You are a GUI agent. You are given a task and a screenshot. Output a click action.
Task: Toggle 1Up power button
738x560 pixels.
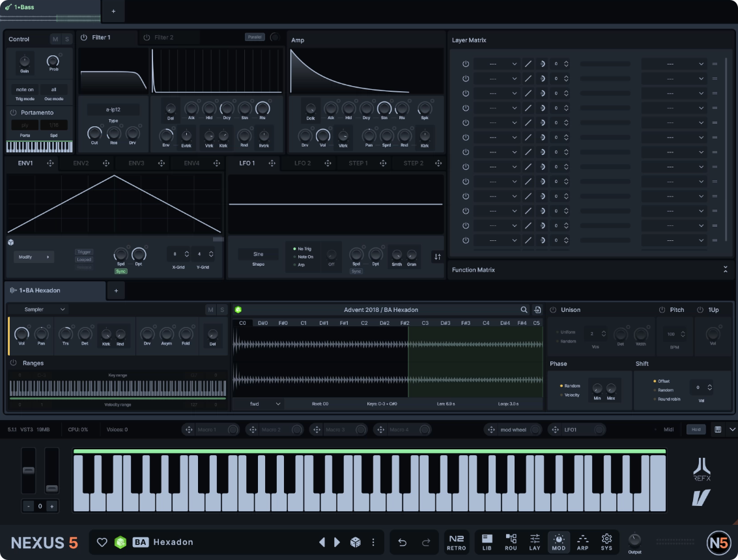[700, 310]
